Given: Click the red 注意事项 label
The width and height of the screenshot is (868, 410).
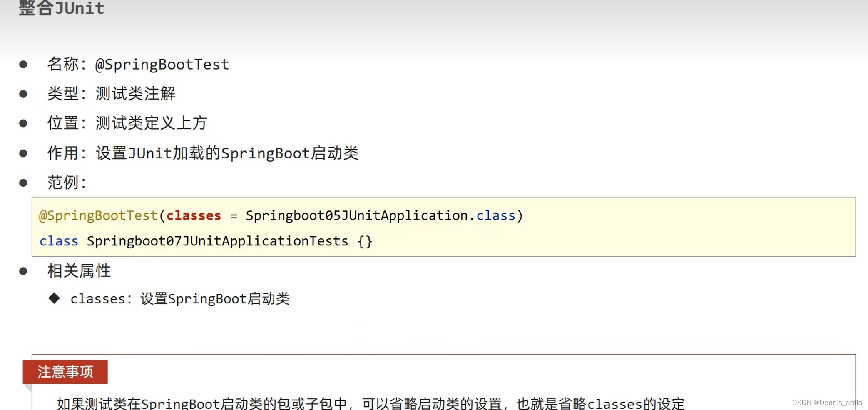Looking at the screenshot, I should [65, 372].
